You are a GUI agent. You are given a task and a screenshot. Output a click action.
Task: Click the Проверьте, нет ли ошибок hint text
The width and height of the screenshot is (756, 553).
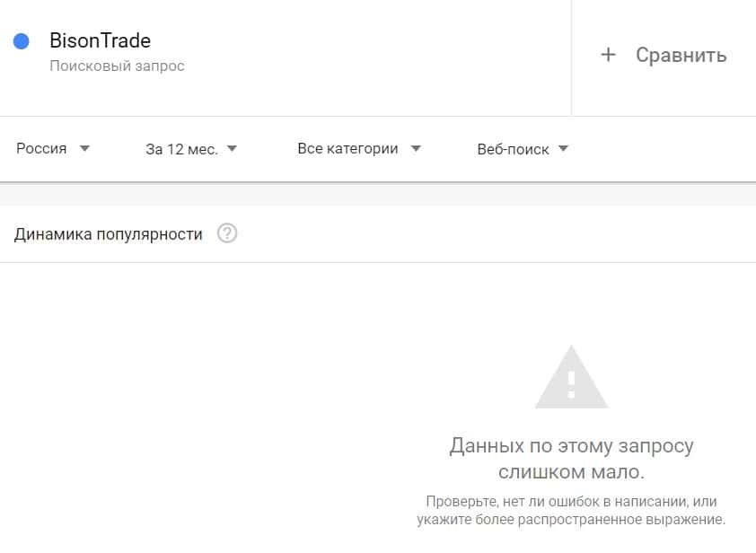(571, 502)
